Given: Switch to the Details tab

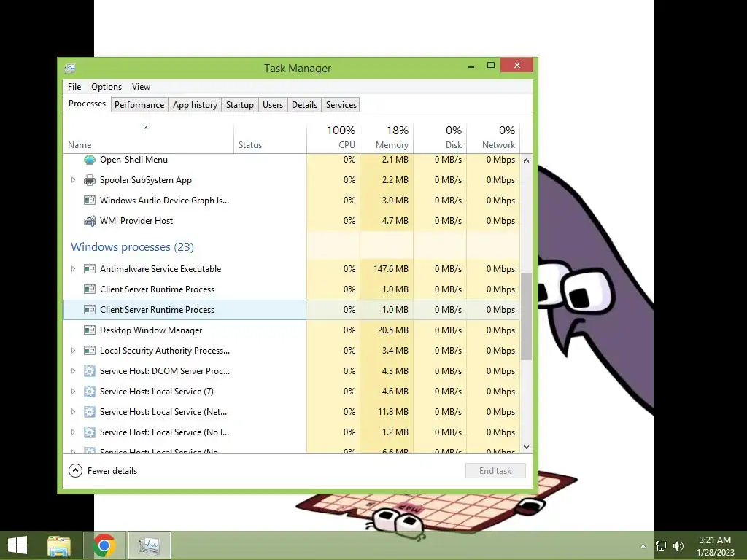Looking at the screenshot, I should click(x=304, y=105).
